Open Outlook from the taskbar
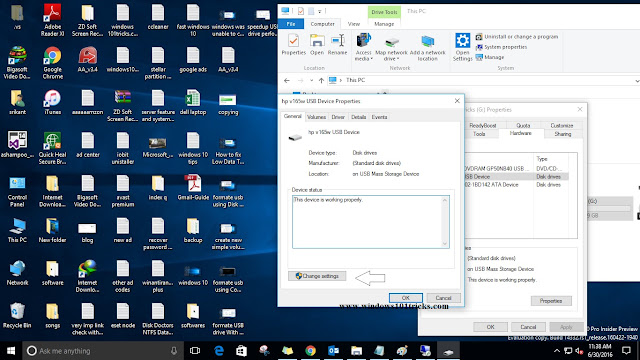Viewport: 640px width, 360px height. (333, 351)
